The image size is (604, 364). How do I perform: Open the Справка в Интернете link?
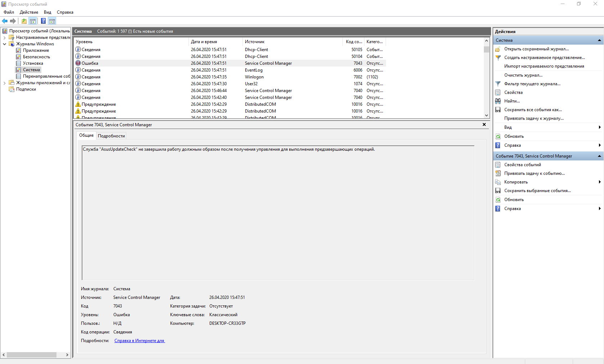pos(140,341)
